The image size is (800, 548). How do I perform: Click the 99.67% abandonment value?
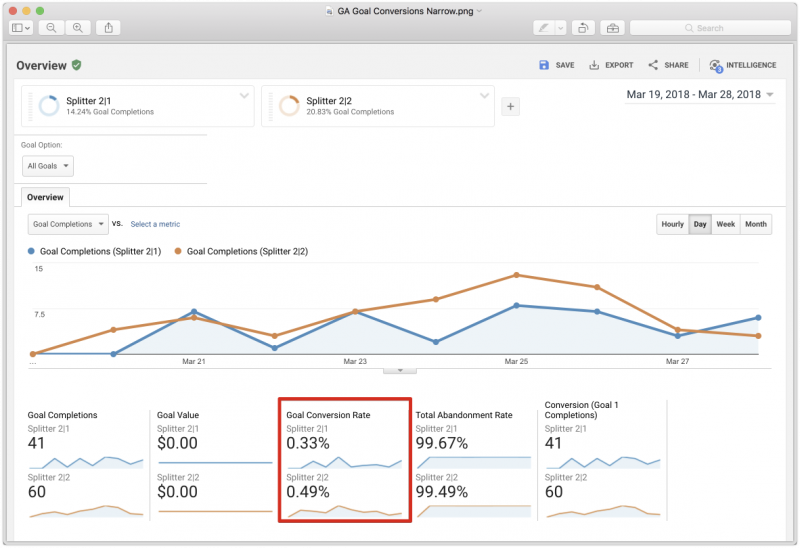441,443
